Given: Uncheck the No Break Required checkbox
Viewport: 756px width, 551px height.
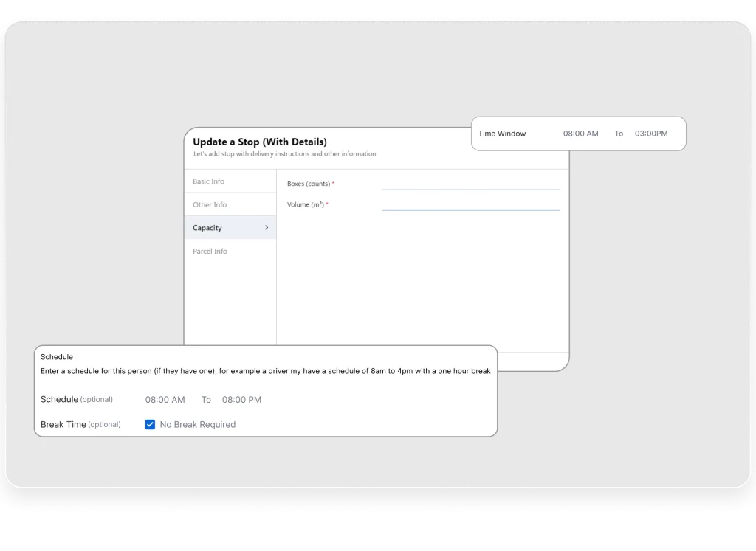Looking at the screenshot, I should pos(150,424).
